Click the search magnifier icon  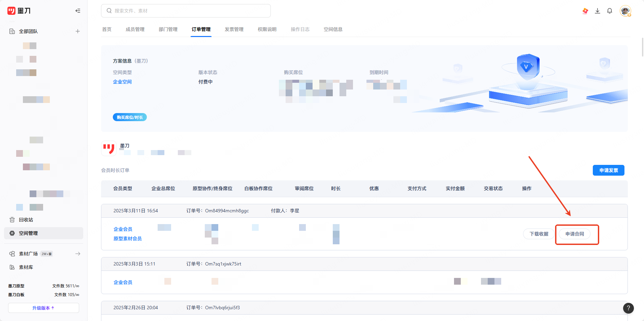109,11
